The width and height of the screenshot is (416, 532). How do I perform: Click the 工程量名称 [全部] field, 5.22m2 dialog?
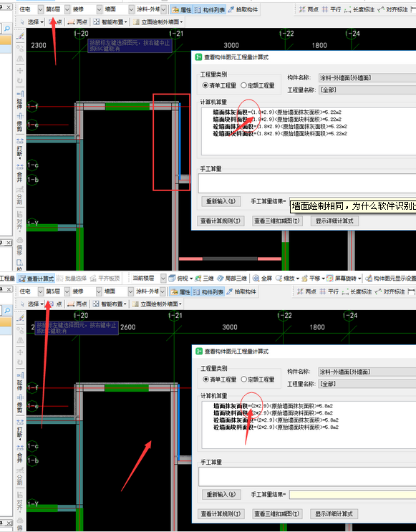(367, 90)
